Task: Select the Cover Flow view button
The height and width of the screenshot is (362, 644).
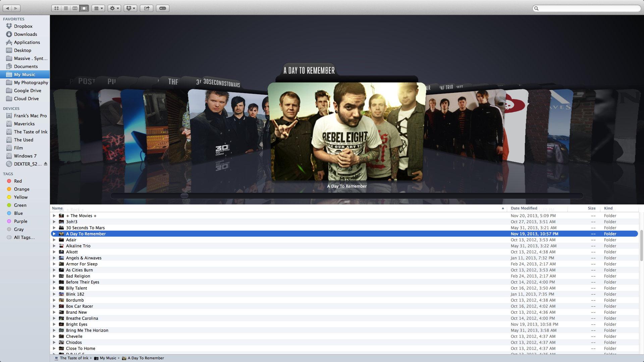Action: 84,8
